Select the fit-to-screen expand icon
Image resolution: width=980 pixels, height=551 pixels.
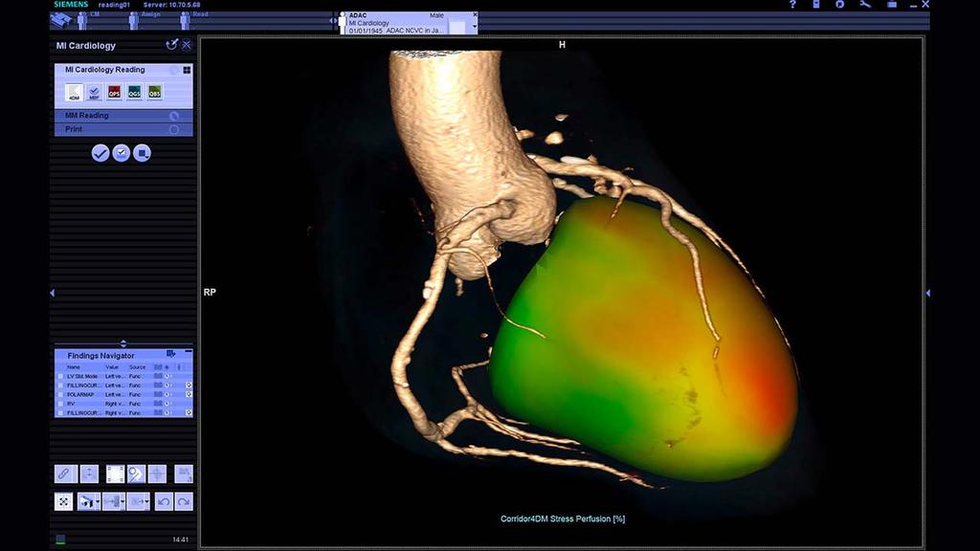[x=63, y=501]
